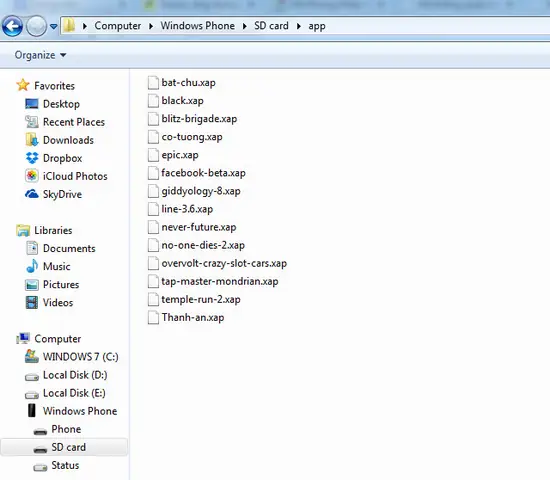Click the Downloads folder icon
The height and width of the screenshot is (480, 550).
point(32,140)
